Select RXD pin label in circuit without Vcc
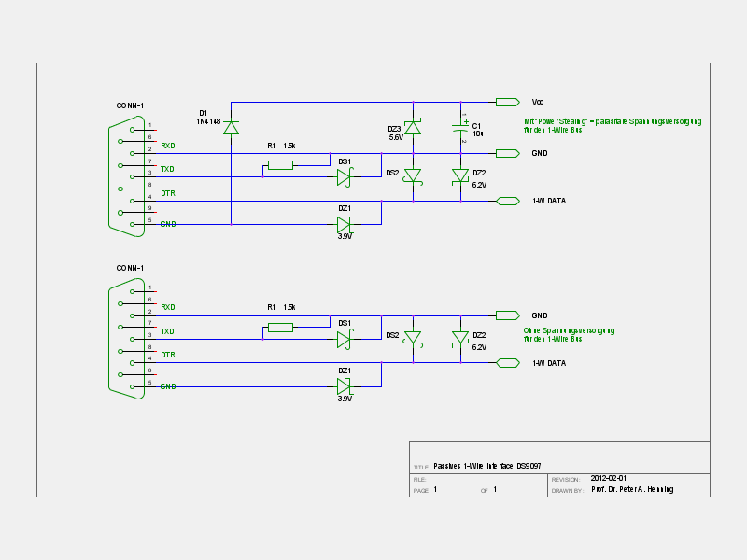The height and width of the screenshot is (560, 747). pos(168,307)
